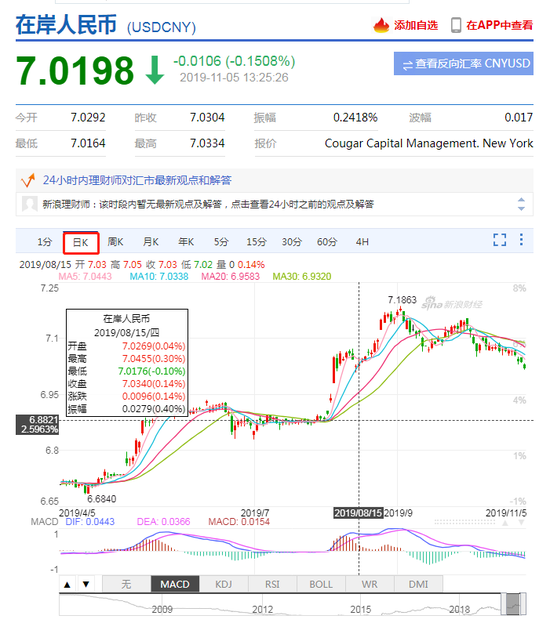Click the MA20: 6.9583 legend value
550x623 pixels.
click(x=230, y=277)
